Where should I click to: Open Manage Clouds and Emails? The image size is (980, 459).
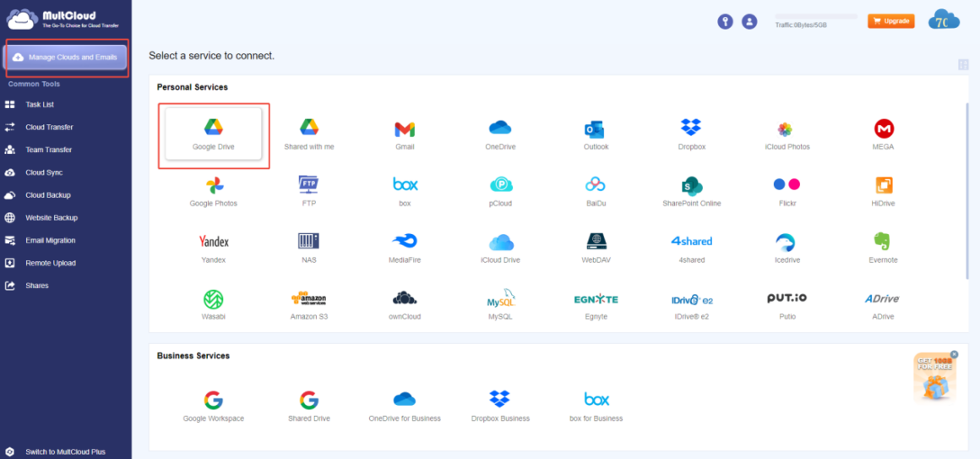[65, 57]
